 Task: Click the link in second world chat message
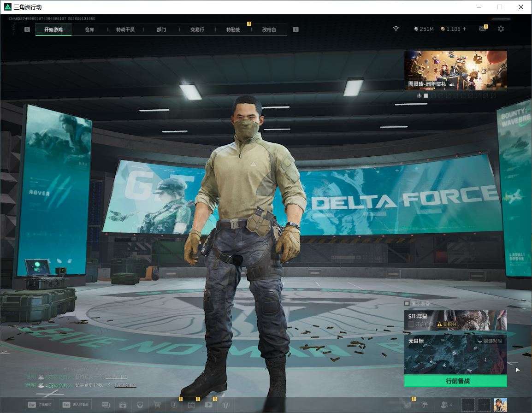pyautogui.click(x=125, y=385)
